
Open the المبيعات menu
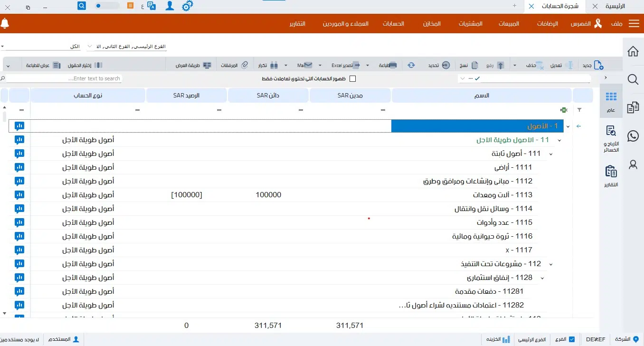click(x=508, y=23)
